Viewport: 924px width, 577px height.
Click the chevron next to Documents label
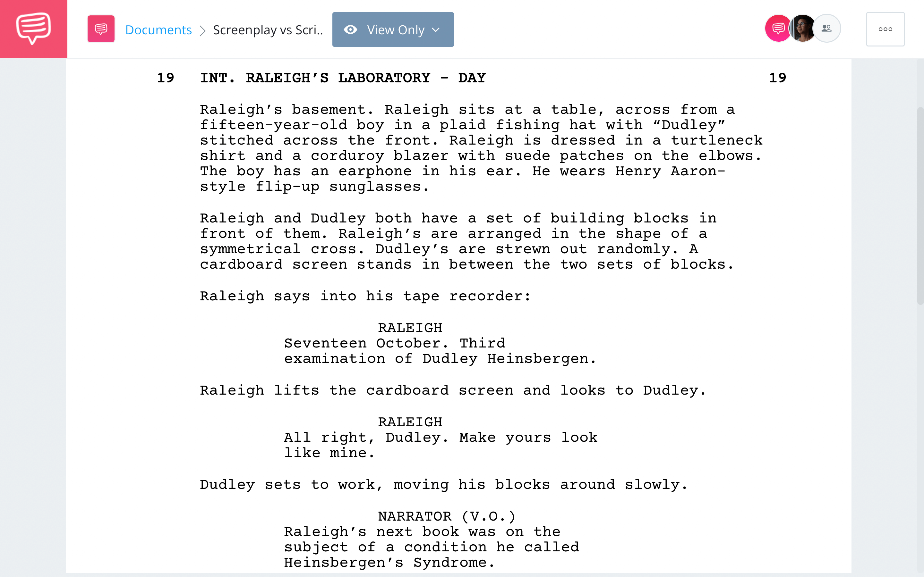[x=203, y=29]
